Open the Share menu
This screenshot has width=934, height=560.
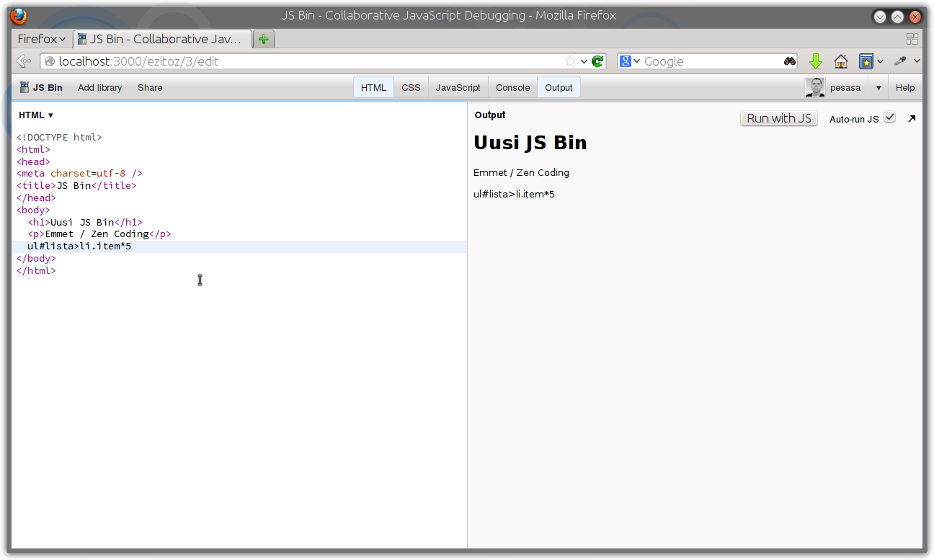pos(150,88)
